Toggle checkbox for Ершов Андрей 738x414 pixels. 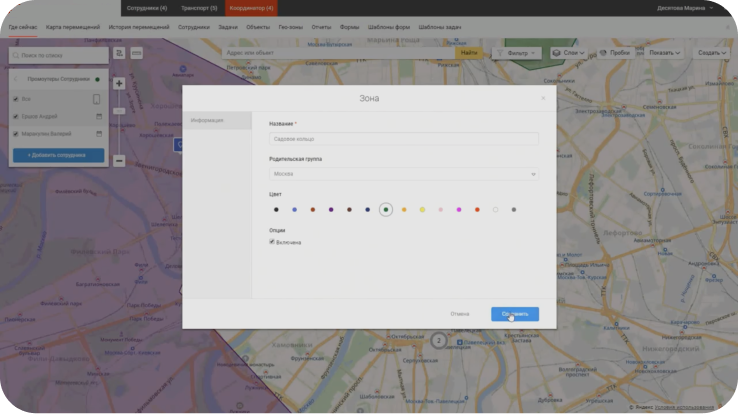click(x=16, y=116)
